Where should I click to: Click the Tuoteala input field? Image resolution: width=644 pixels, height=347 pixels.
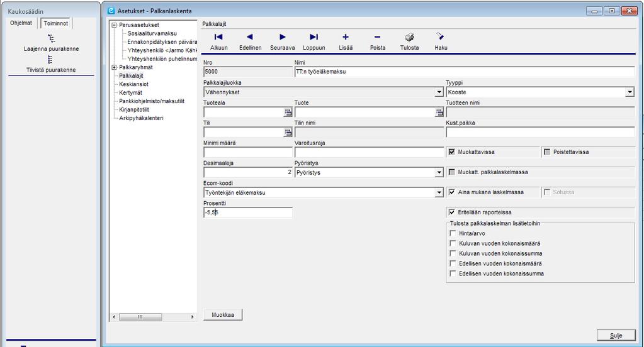pos(244,113)
